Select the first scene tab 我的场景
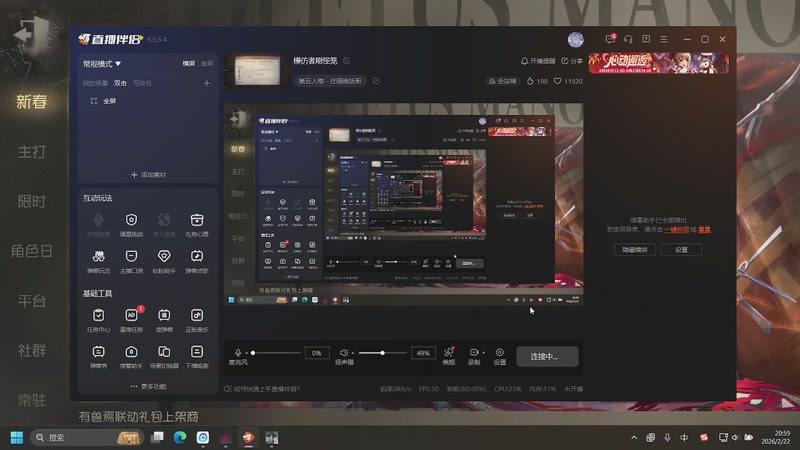Screen dimensions: 800x450 [x=95, y=83]
